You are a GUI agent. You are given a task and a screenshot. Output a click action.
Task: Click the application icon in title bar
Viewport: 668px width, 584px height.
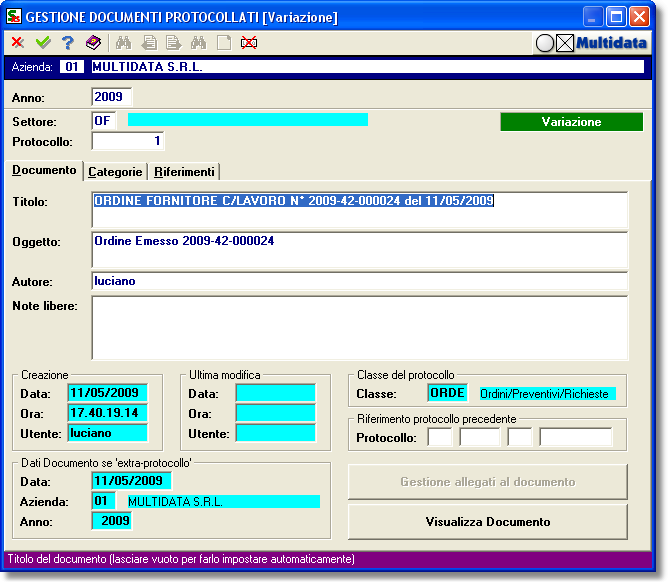coord(14,17)
